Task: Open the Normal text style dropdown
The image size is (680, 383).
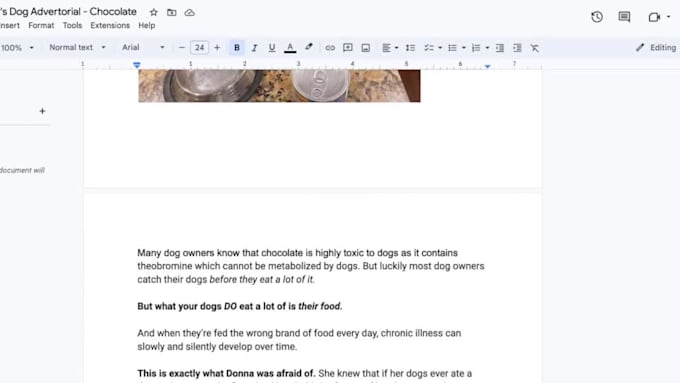Action: (x=77, y=47)
